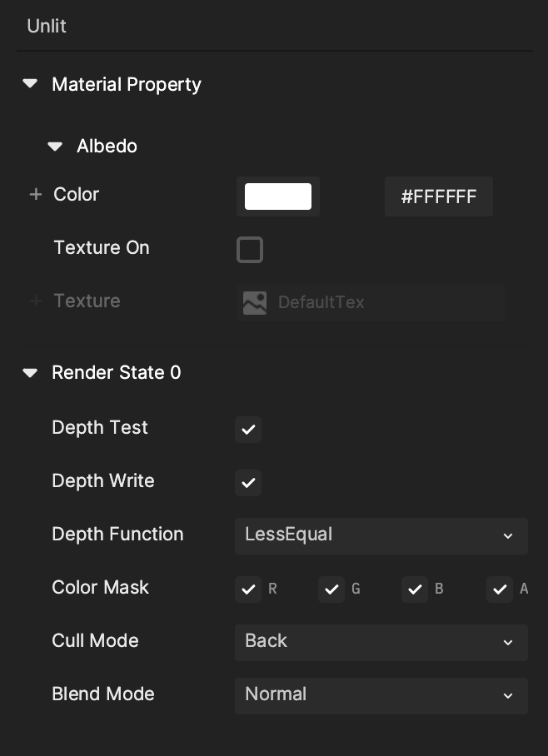Toggle the R color mask checkbox
The height and width of the screenshot is (756, 548).
tap(248, 589)
